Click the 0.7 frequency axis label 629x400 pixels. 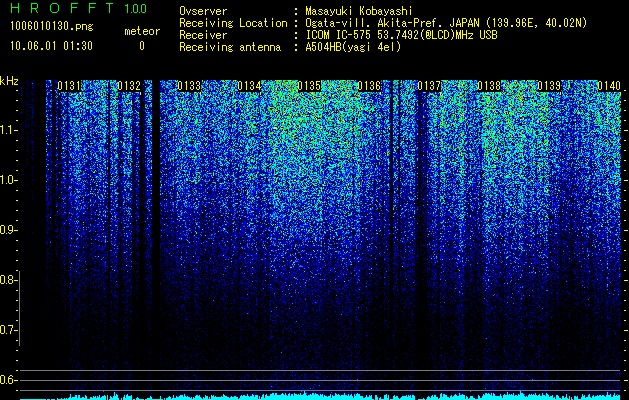pos(8,330)
